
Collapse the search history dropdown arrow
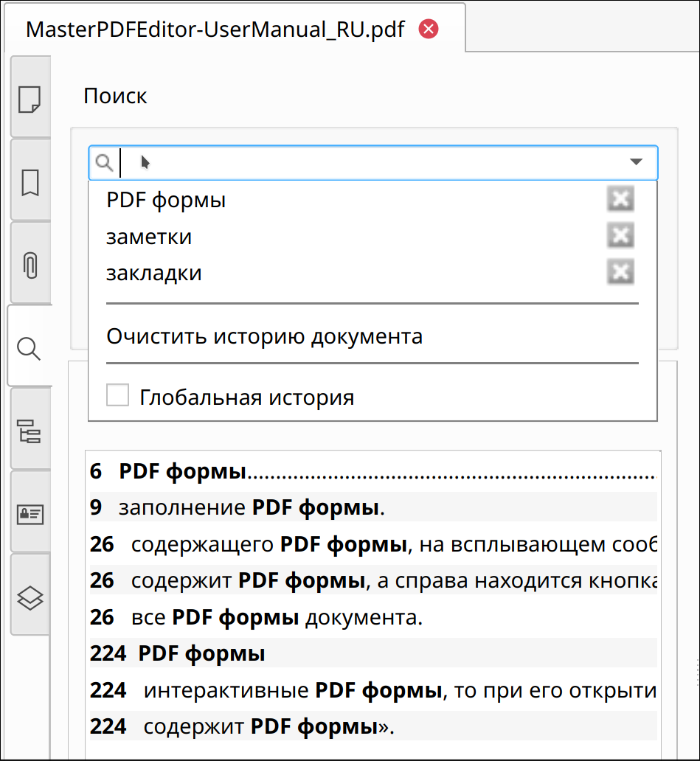[636, 162]
